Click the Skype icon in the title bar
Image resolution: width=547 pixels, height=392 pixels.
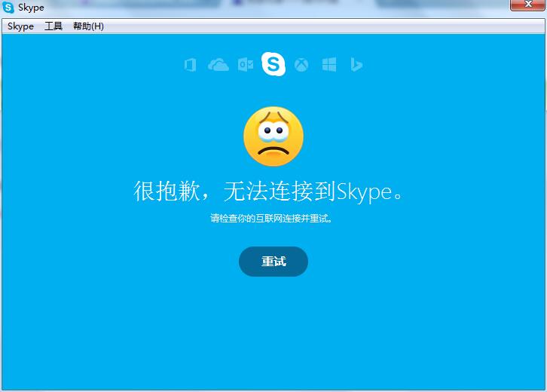point(8,8)
